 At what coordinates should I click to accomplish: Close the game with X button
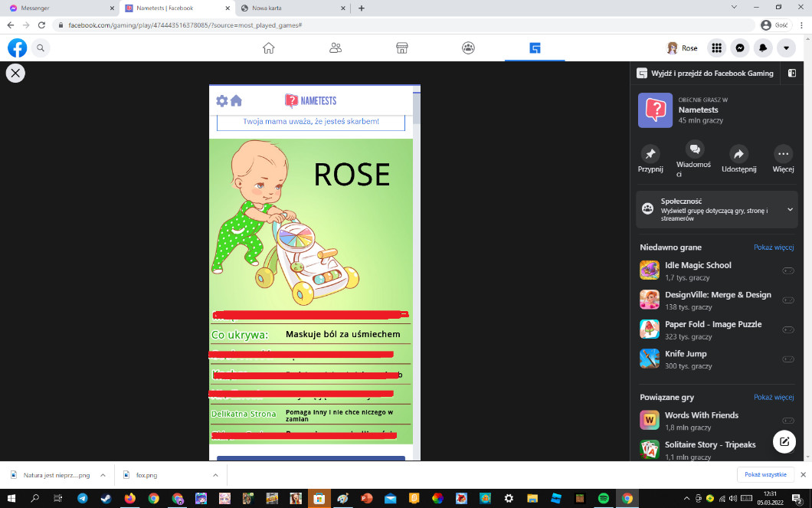[x=15, y=73]
